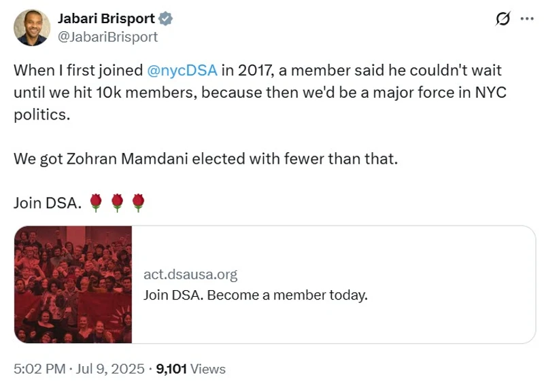The height and width of the screenshot is (392, 544).
Task: View the 9,101 Views analytics
Action: tap(190, 369)
